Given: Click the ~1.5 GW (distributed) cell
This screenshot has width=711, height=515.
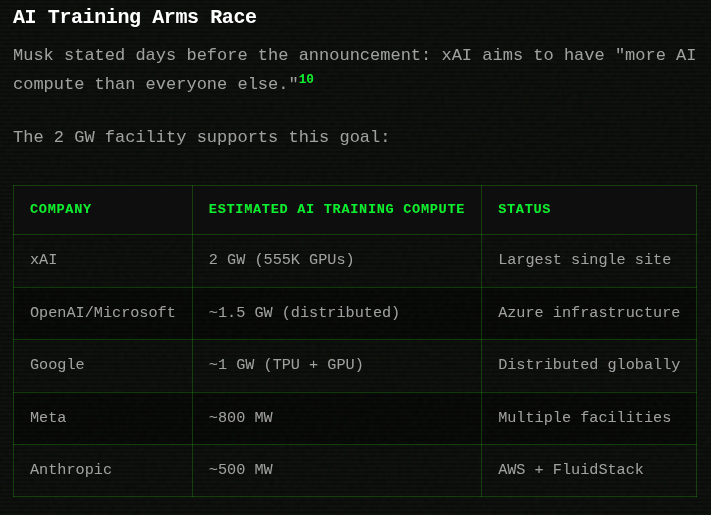Looking at the screenshot, I should pos(304,313).
